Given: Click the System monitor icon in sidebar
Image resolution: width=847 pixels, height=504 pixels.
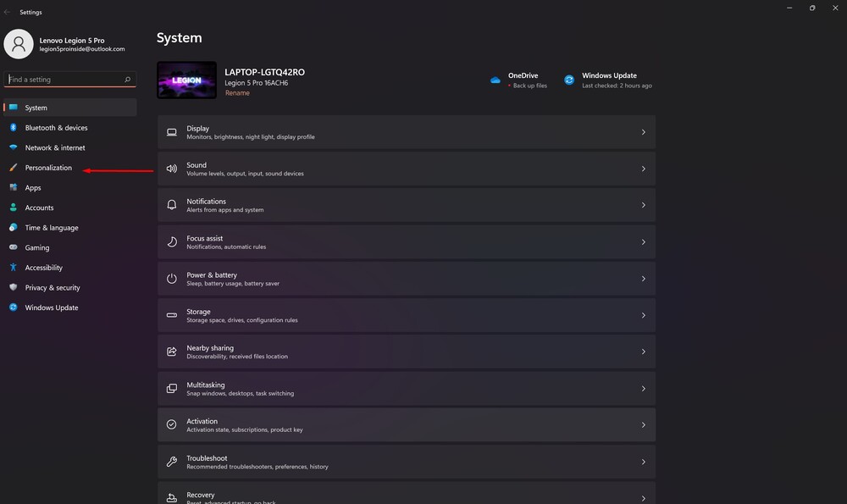Looking at the screenshot, I should pyautogui.click(x=14, y=108).
